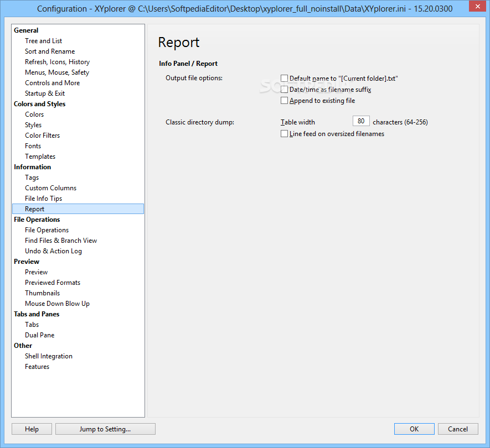Go to Custom Columns page

tap(50, 188)
